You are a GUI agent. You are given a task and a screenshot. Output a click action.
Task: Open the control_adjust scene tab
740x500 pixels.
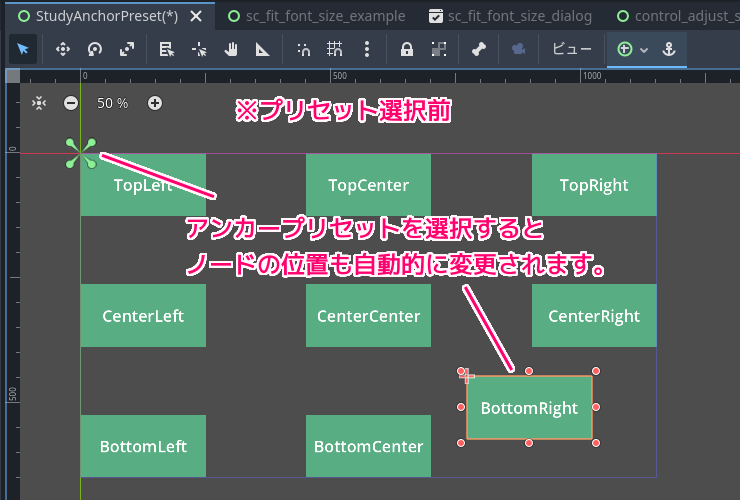click(x=678, y=17)
